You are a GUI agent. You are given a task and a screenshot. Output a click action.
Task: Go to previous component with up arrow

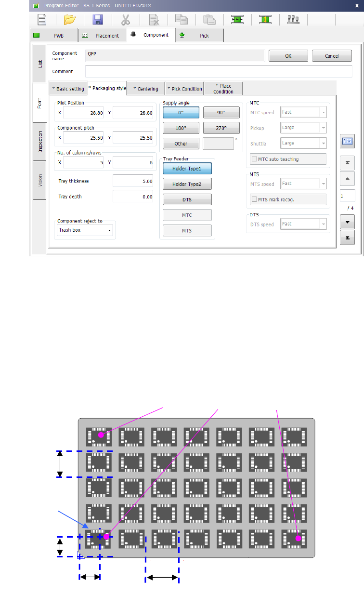[x=348, y=178]
